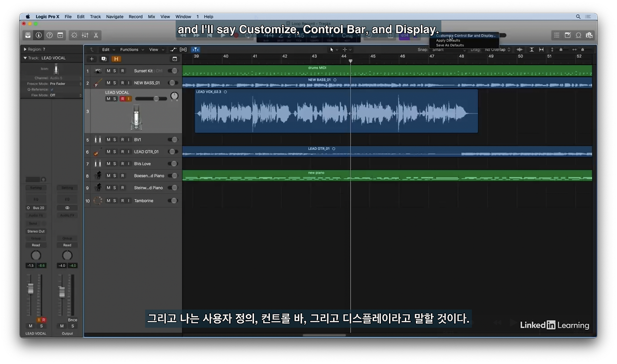Screen dimensions: 617x364
Task: Open the Note Pads icon
Action: pos(567,35)
